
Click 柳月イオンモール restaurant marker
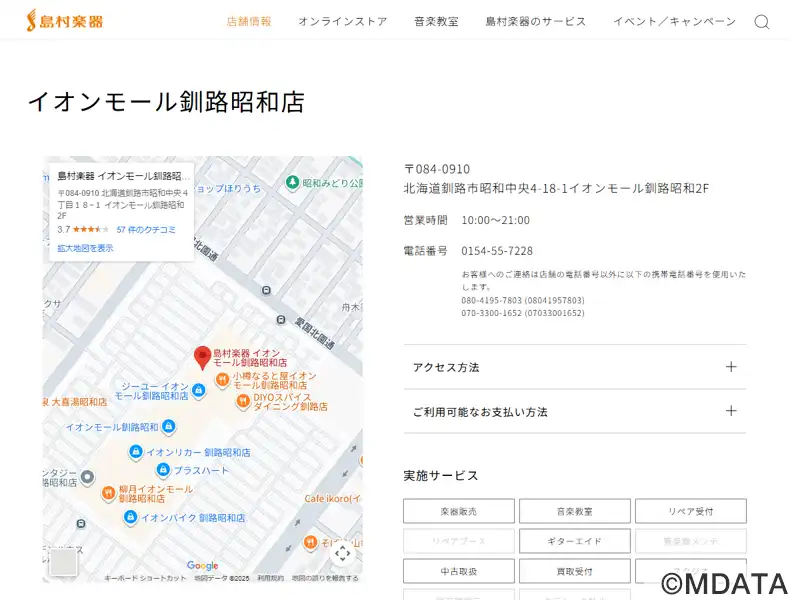click(108, 493)
